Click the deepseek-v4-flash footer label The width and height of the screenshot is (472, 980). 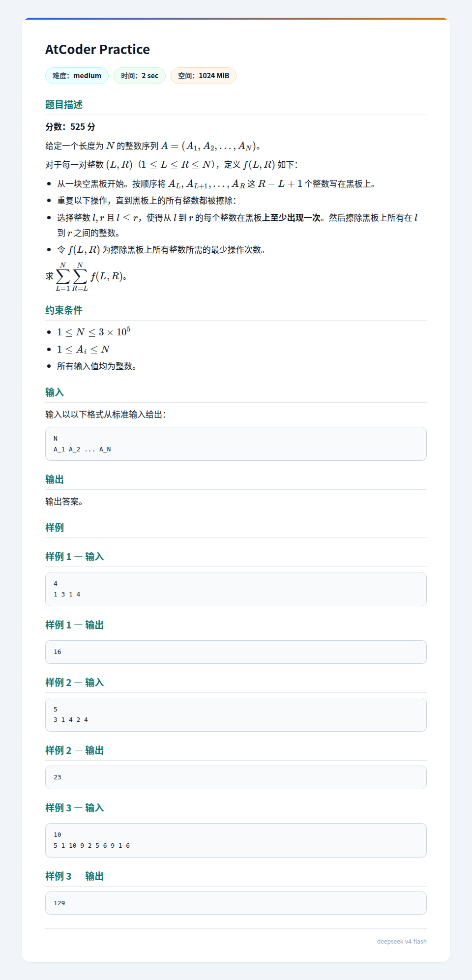402,942
